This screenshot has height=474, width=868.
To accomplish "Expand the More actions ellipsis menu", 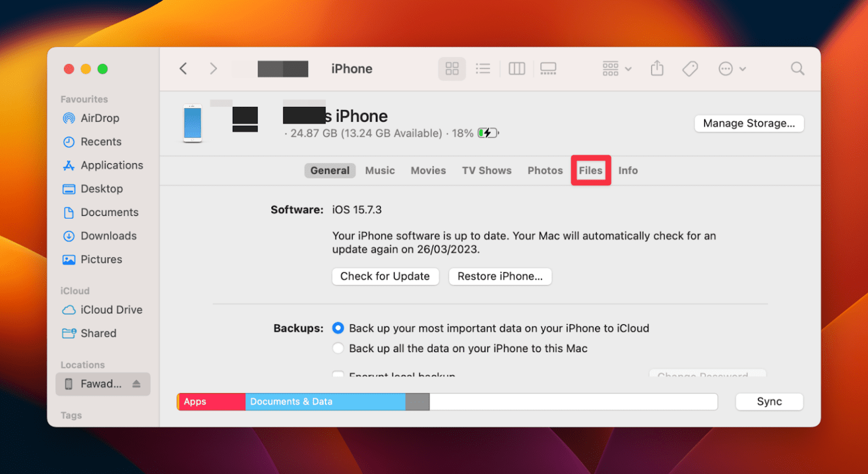I will tap(732, 69).
